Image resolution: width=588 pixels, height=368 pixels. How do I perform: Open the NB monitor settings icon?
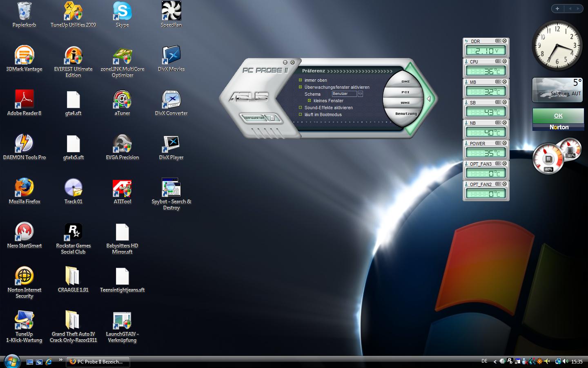[498, 123]
